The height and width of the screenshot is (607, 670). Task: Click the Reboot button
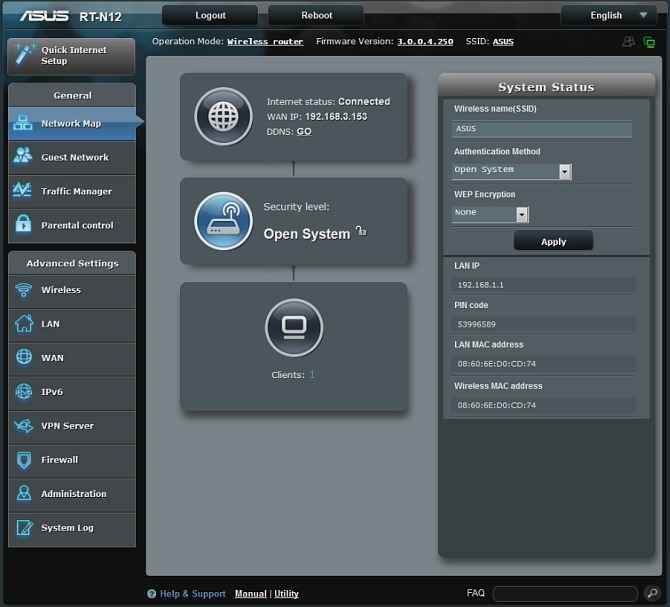click(x=316, y=15)
